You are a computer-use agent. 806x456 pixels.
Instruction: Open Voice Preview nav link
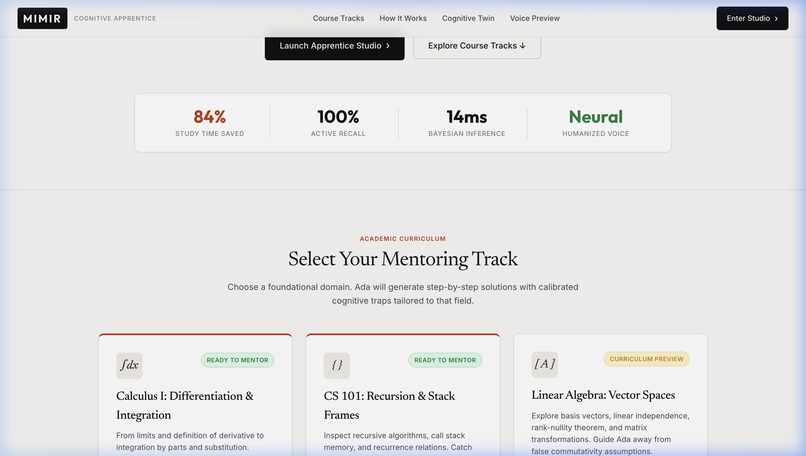click(x=535, y=18)
